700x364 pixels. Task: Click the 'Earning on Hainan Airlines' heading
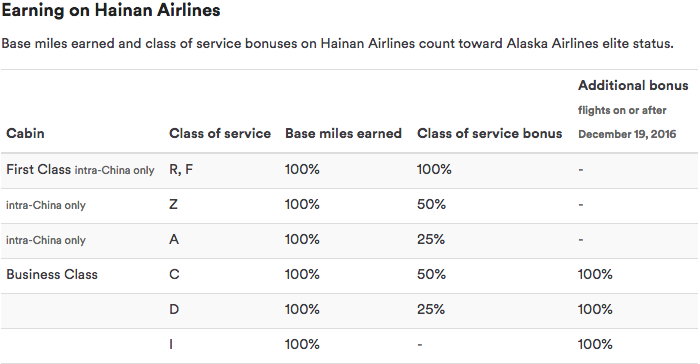111,10
